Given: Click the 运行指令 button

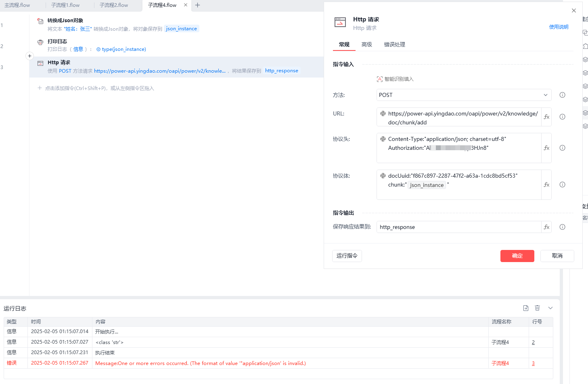Looking at the screenshot, I should [x=347, y=256].
